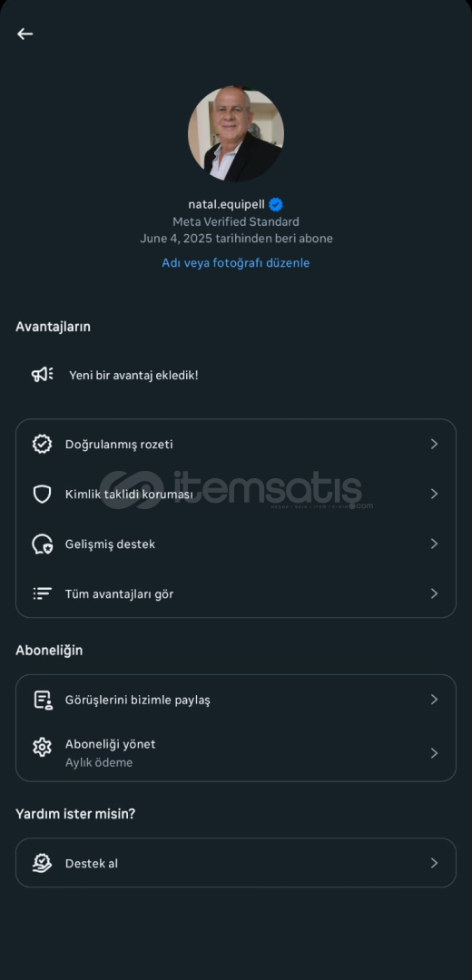Open the chevron beside Aboneliği yönet
Screen dimensions: 472x980
(x=434, y=753)
